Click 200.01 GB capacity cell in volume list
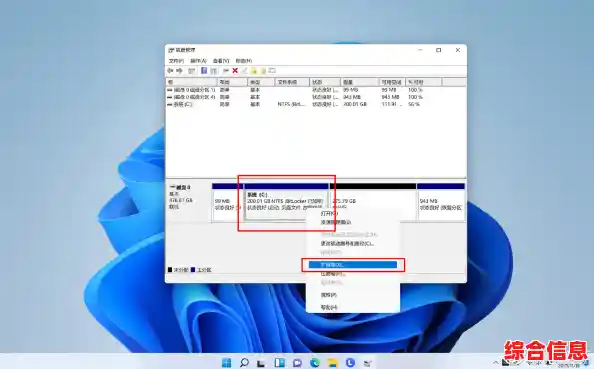The width and height of the screenshot is (594, 369). coord(355,104)
